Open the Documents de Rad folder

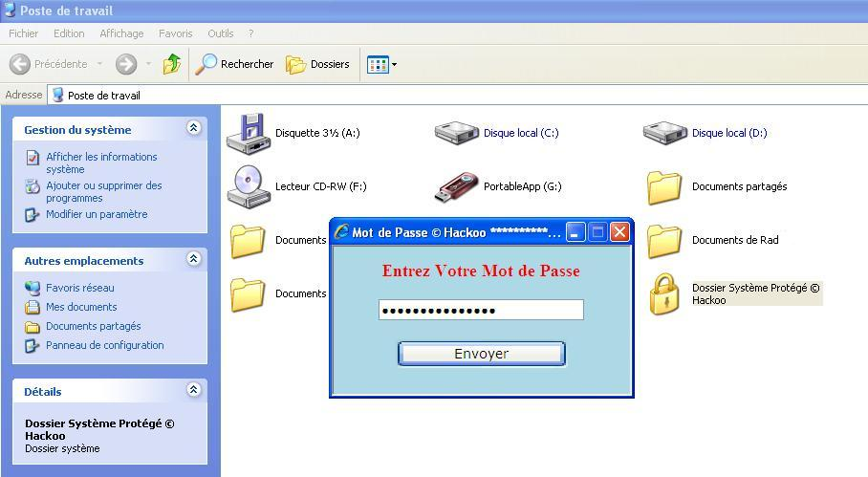(664, 240)
